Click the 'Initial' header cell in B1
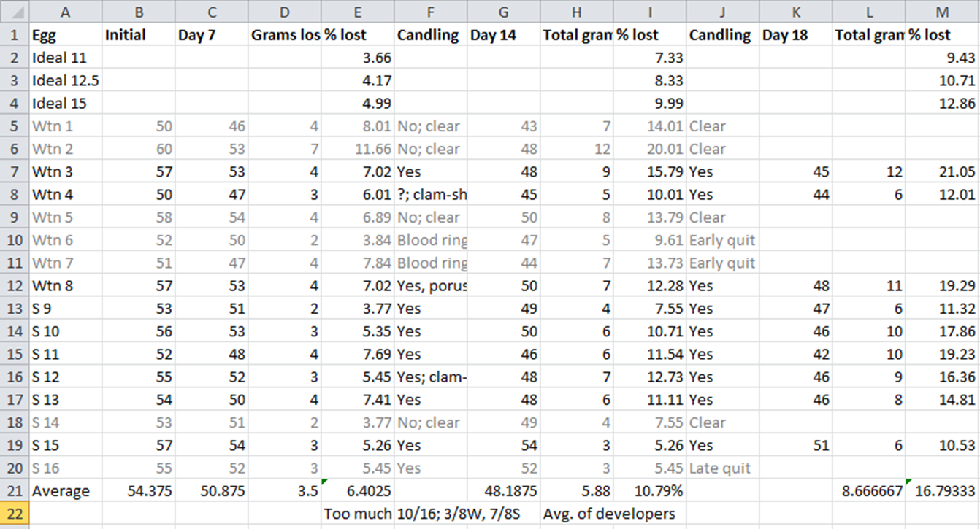The height and width of the screenshot is (529, 980). point(139,35)
